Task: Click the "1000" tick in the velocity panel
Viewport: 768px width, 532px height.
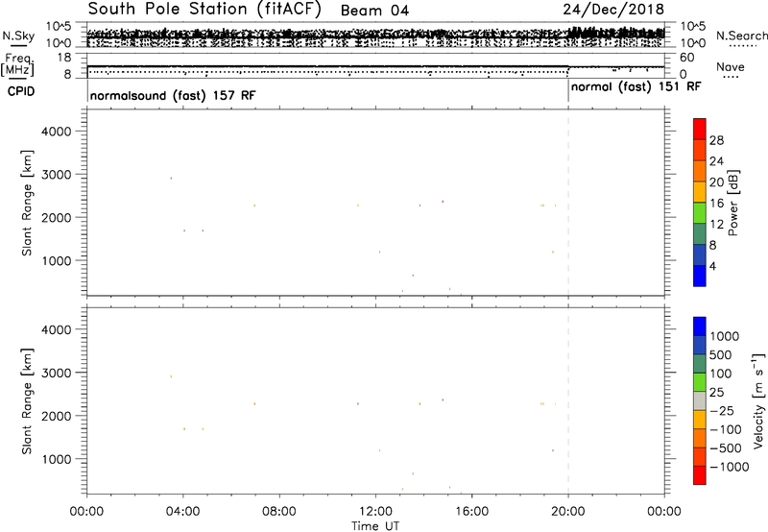Action: point(56,460)
